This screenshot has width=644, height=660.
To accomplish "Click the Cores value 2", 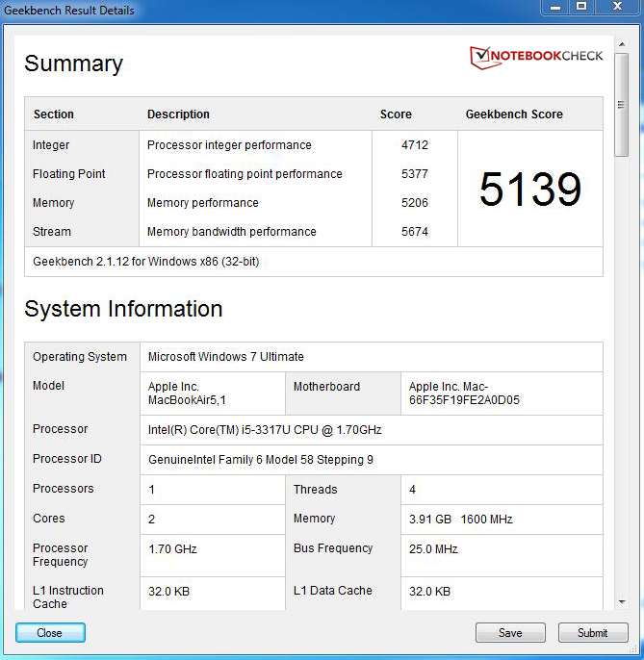I will 152,519.
